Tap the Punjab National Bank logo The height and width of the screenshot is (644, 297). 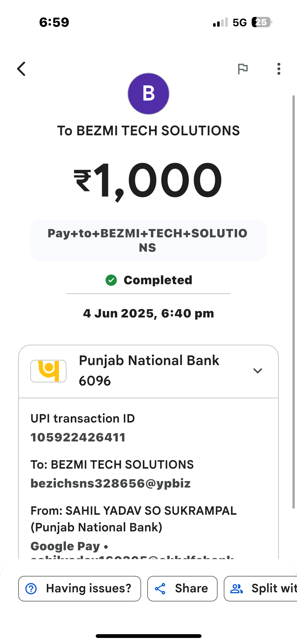tap(48, 371)
